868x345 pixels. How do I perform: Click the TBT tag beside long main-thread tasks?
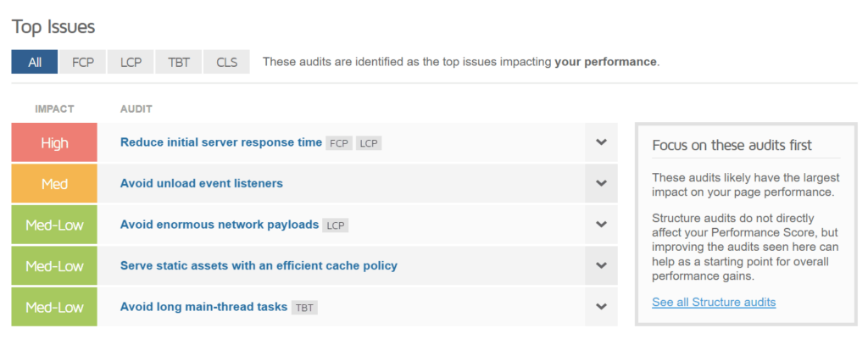pos(304,308)
